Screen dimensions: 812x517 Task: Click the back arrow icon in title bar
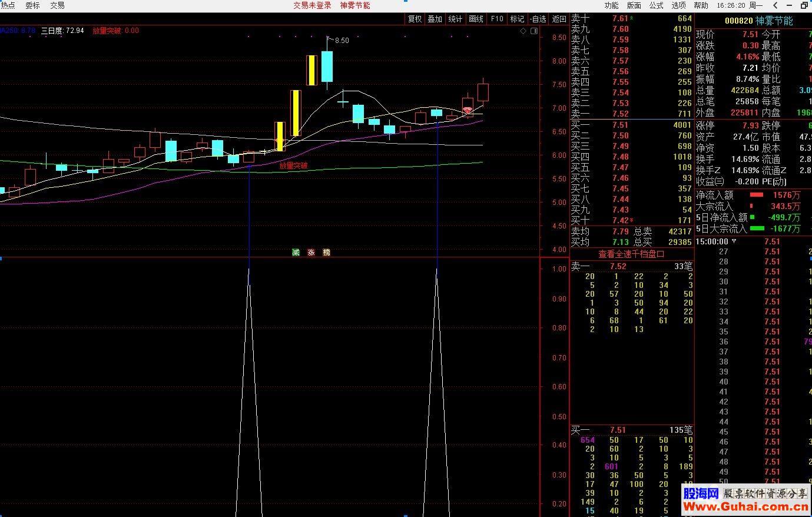pyautogui.click(x=775, y=5)
